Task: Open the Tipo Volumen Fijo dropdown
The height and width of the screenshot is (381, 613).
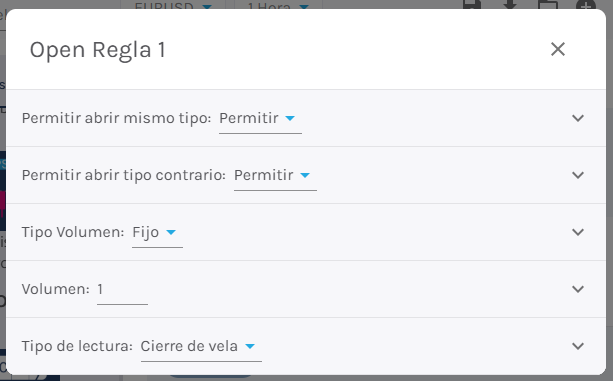Action: 157,233
